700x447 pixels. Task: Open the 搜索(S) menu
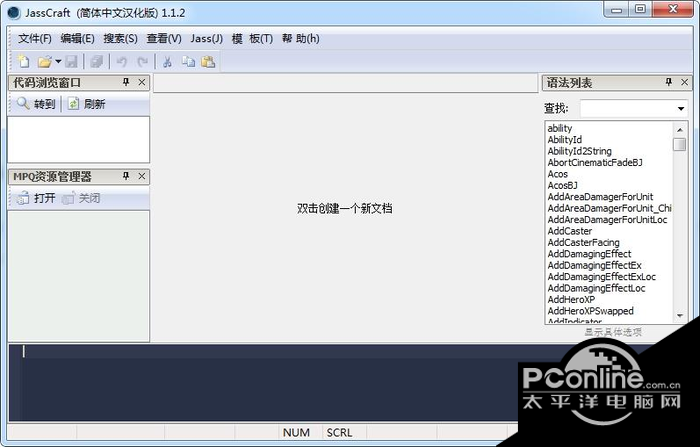[121, 39]
